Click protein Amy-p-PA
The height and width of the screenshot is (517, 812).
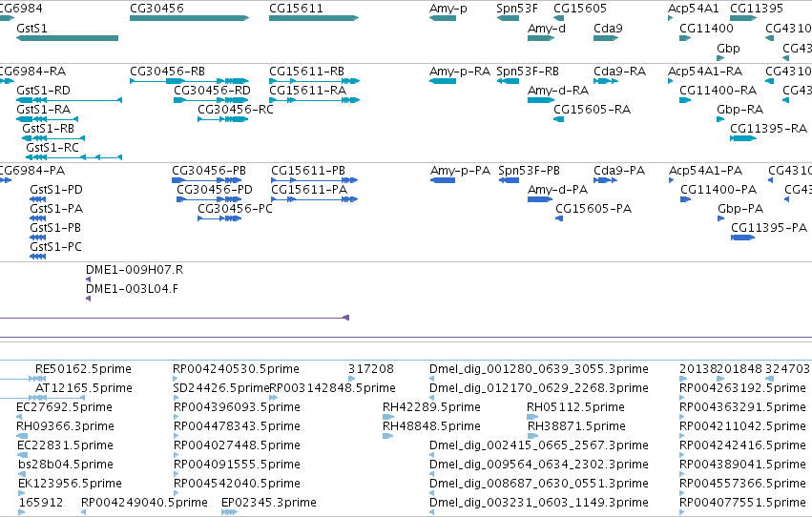[x=460, y=171]
